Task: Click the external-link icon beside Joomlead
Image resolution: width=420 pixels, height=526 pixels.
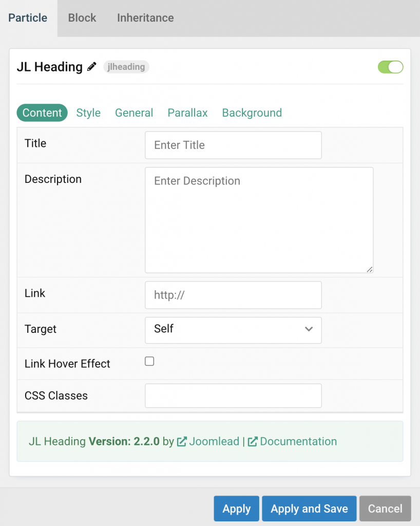Action: 182,441
